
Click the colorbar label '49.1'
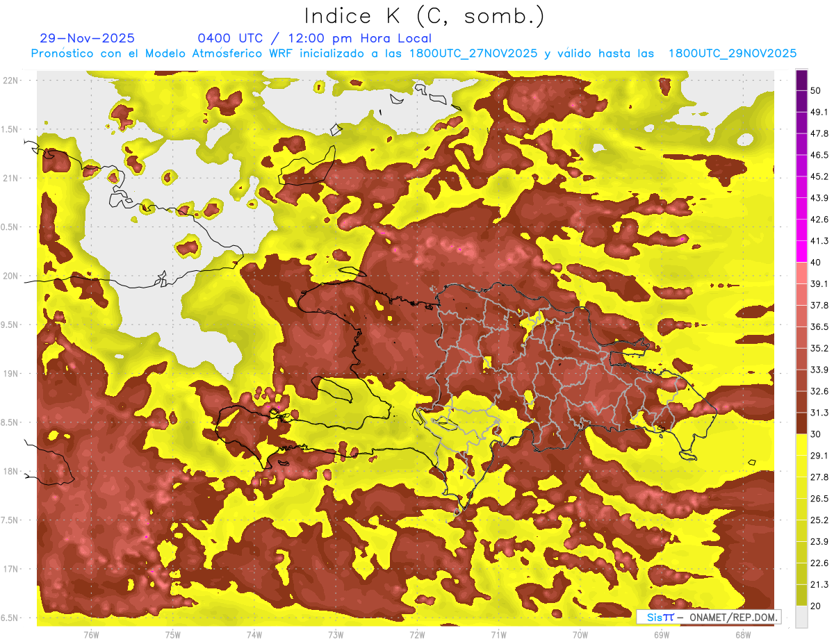[819, 112]
